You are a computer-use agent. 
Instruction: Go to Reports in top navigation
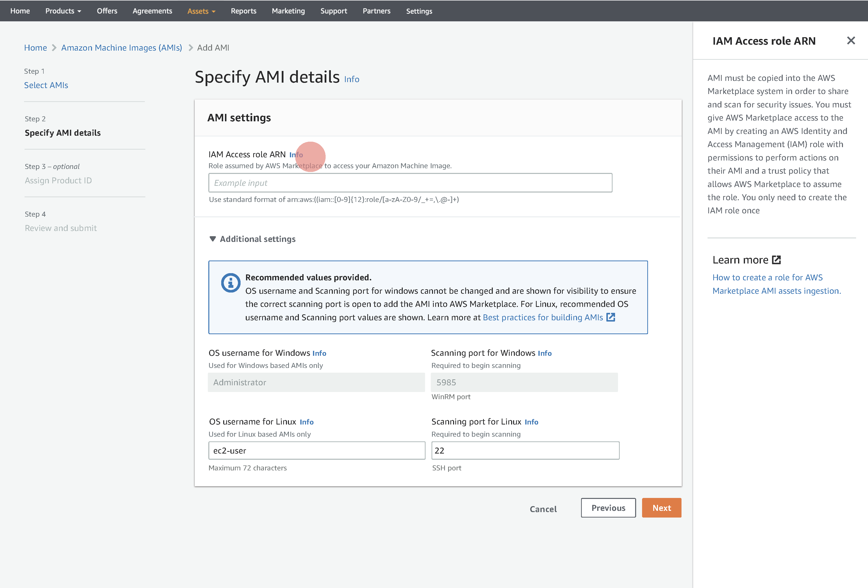[x=243, y=11]
